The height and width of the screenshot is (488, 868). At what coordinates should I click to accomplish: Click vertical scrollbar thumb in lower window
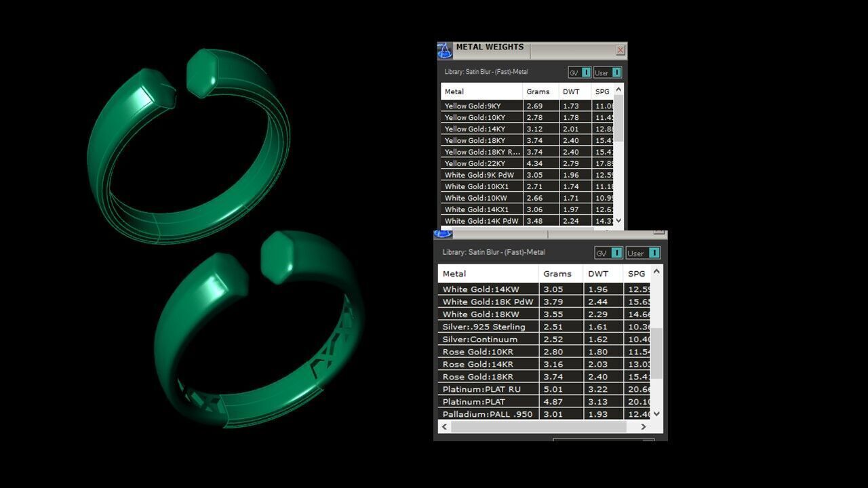pyautogui.click(x=656, y=354)
